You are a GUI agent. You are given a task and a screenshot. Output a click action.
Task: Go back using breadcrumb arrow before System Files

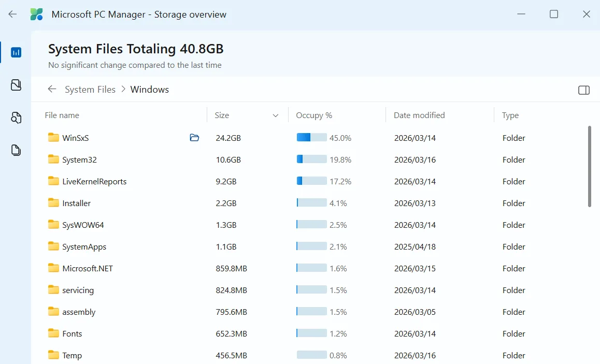click(52, 89)
